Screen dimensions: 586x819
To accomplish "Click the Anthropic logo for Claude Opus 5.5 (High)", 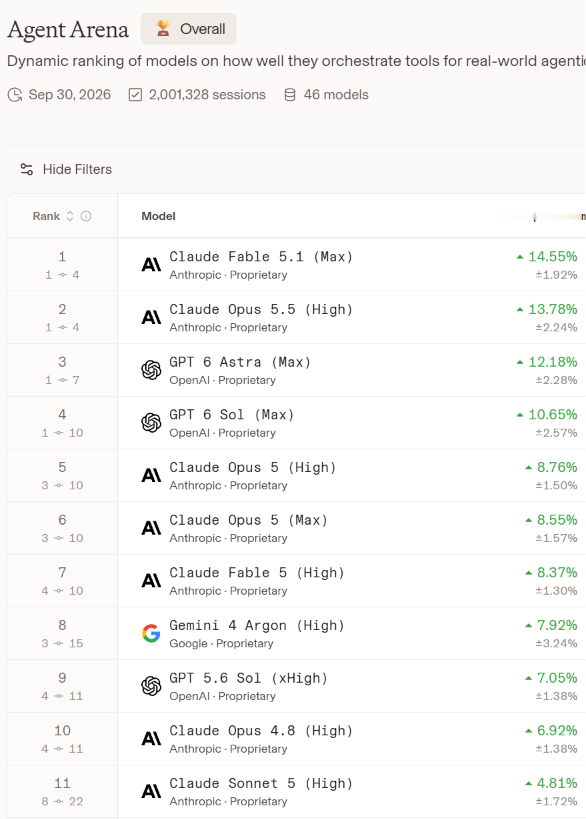I will 151,318.
